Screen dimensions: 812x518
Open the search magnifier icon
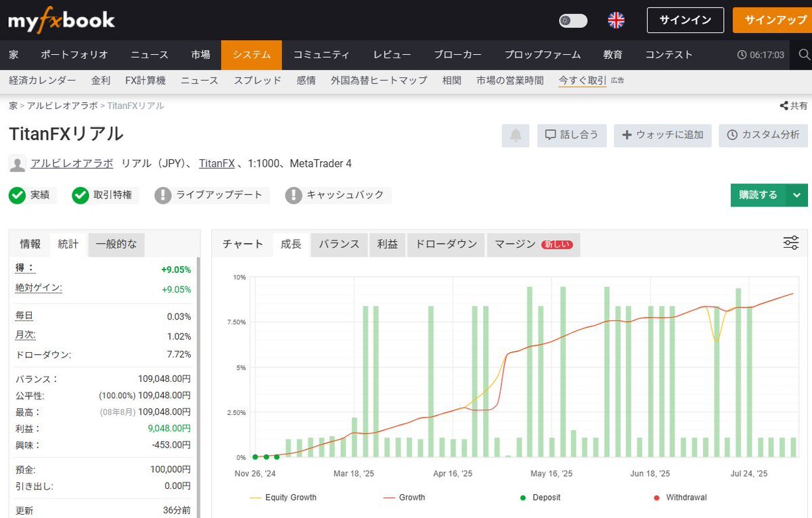(x=804, y=55)
